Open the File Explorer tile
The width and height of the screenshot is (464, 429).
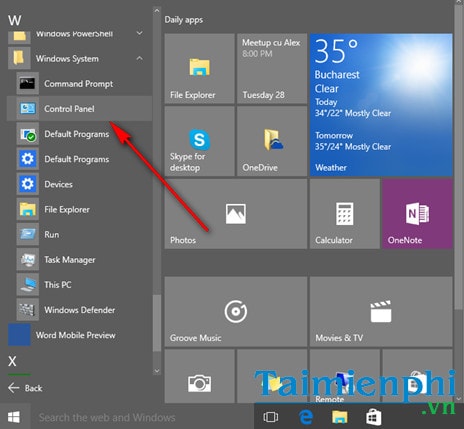click(199, 68)
